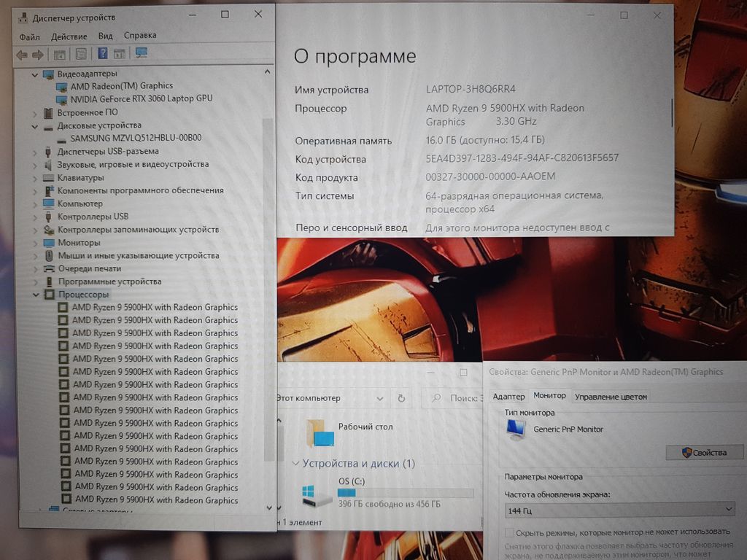
Task: Collapse the Дисковые устройства tree node
Action: (35, 127)
